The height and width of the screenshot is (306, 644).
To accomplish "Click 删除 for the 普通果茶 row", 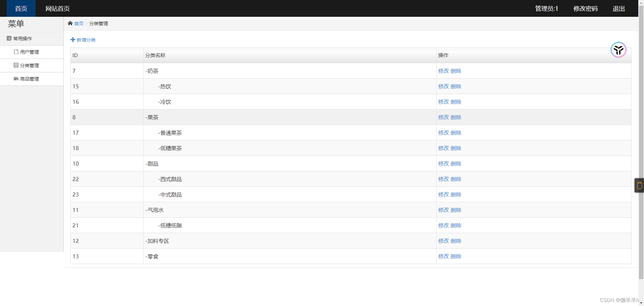I will pos(456,133).
